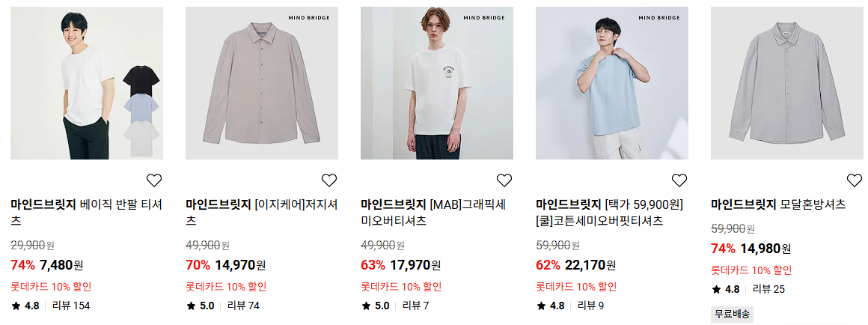This screenshot has height=325, width=868.
Task: Click the 무료배송 free shipping badge
Action: click(732, 315)
